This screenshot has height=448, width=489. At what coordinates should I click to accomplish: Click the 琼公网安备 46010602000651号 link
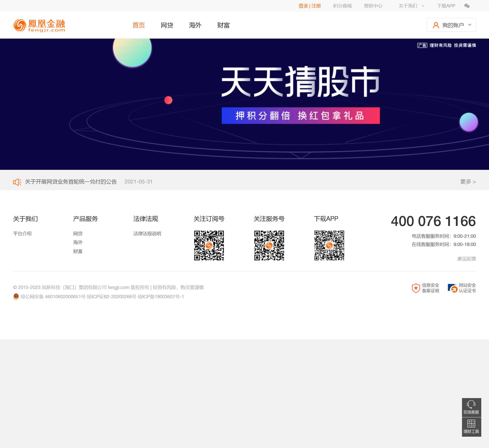tap(53, 297)
